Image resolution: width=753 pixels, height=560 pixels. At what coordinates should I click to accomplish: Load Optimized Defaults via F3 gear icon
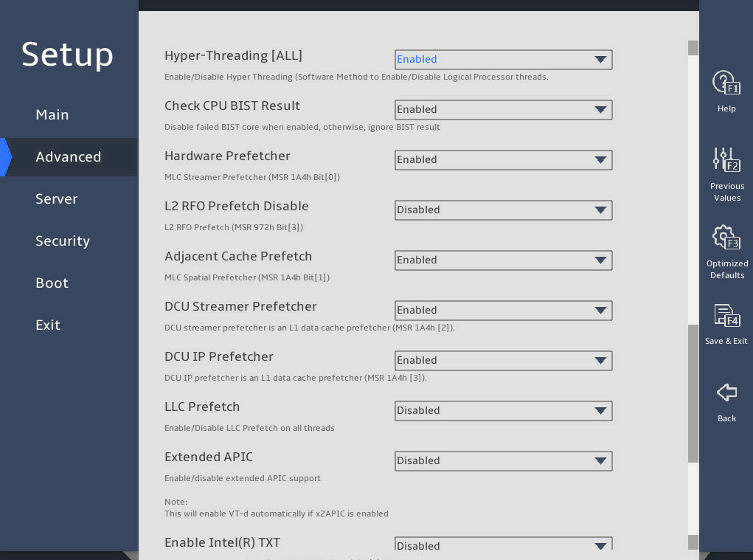click(x=726, y=238)
